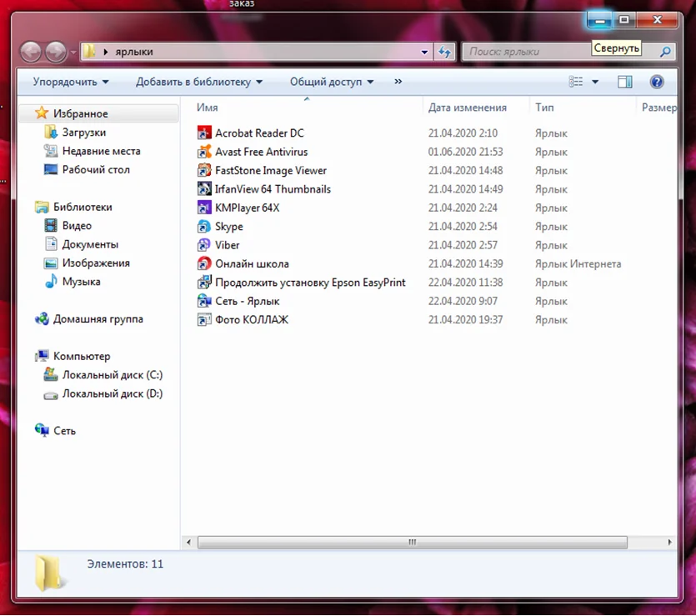Viewport: 696px width, 616px height.
Task: Select Локальный диск (C:) in navigation pane
Action: click(x=112, y=375)
